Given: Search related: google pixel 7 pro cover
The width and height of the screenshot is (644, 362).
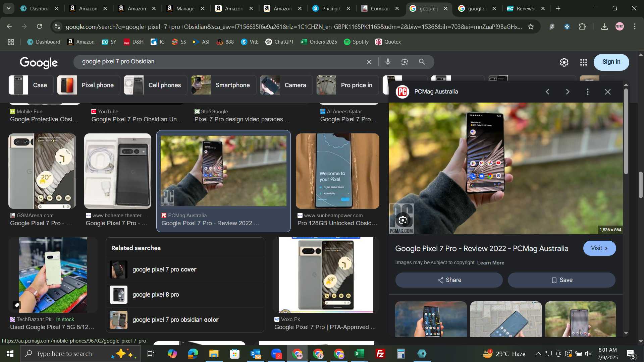Looking at the screenshot, I should pos(185,269).
